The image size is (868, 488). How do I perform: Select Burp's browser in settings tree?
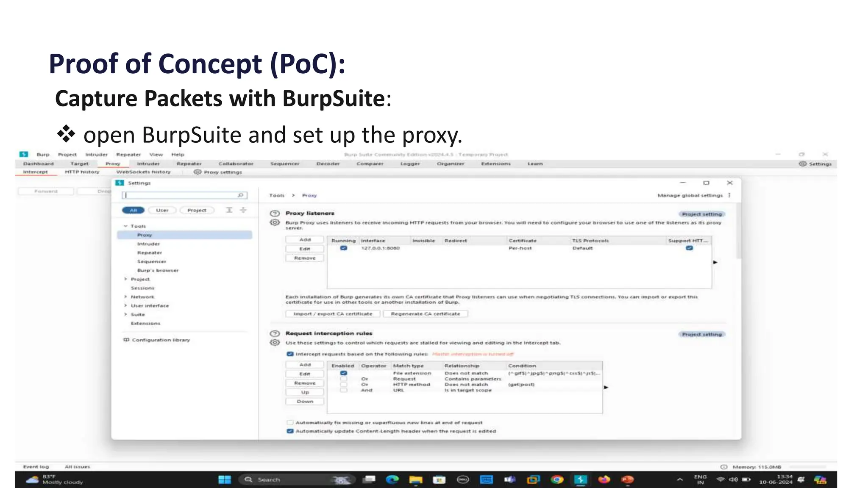pyautogui.click(x=158, y=270)
